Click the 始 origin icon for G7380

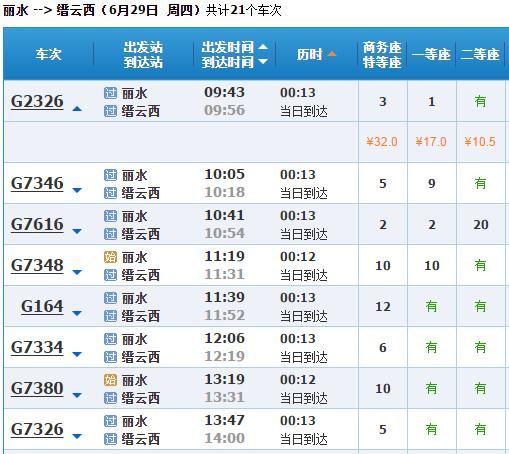110,380
